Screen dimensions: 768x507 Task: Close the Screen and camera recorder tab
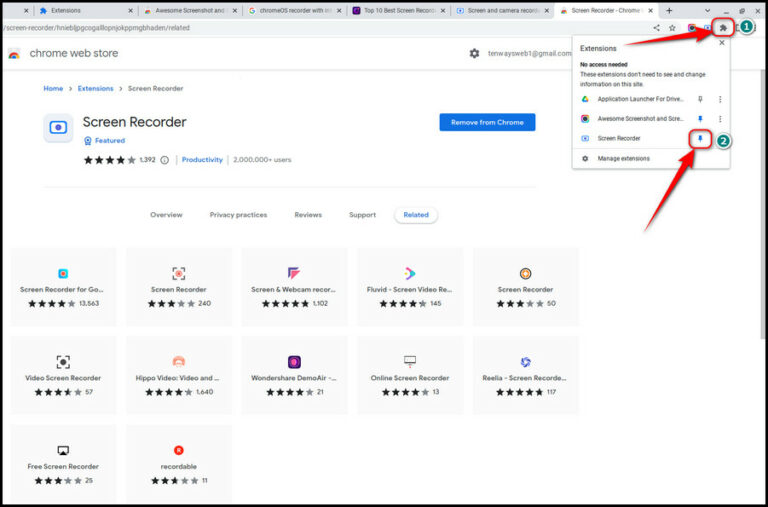(547, 10)
